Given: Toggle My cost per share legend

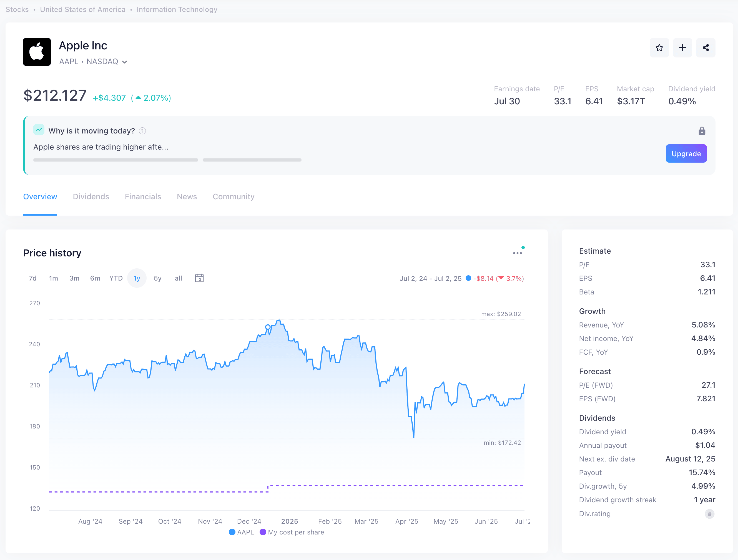Looking at the screenshot, I should coord(292,532).
